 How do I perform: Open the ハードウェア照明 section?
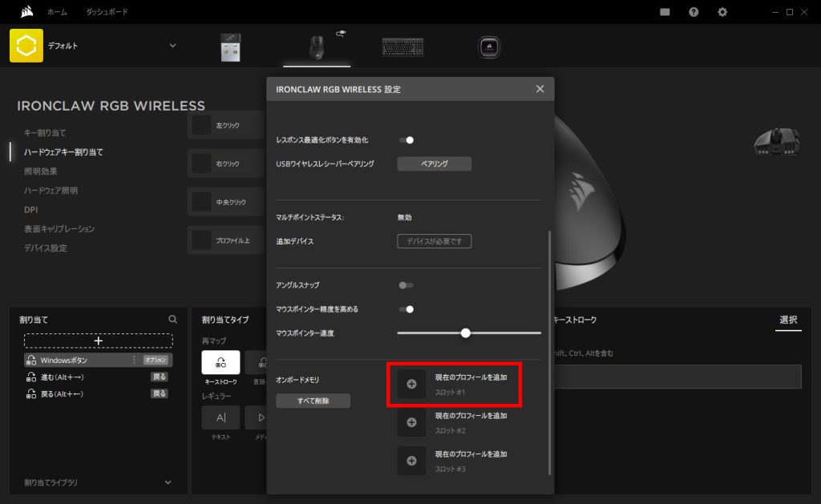51,191
